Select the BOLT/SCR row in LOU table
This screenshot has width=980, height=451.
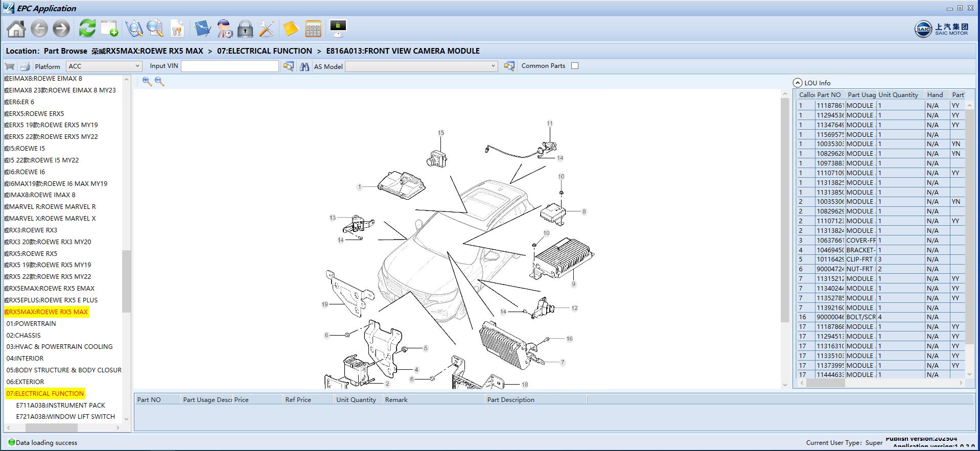click(881, 317)
